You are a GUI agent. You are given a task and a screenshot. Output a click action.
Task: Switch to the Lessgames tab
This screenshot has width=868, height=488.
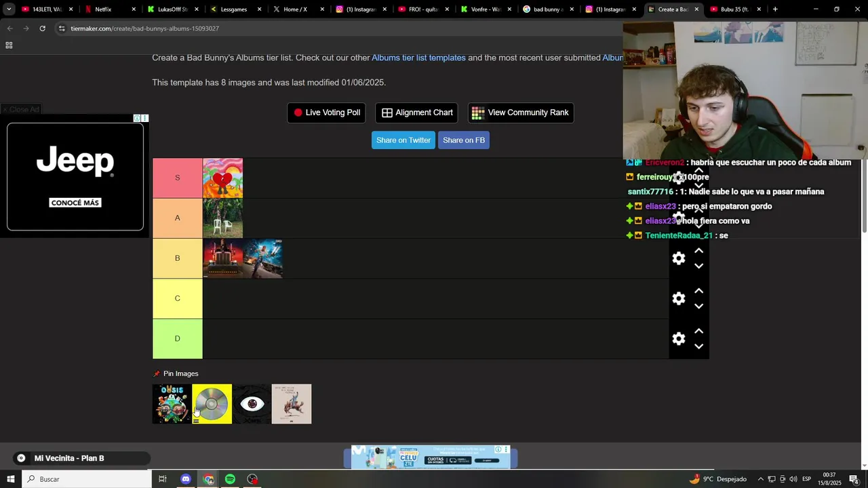coord(235,9)
